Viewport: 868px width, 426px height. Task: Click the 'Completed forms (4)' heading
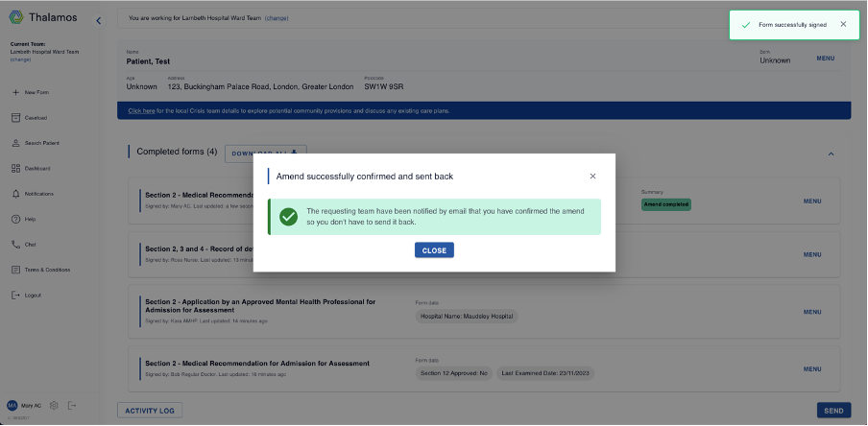pyautogui.click(x=177, y=152)
